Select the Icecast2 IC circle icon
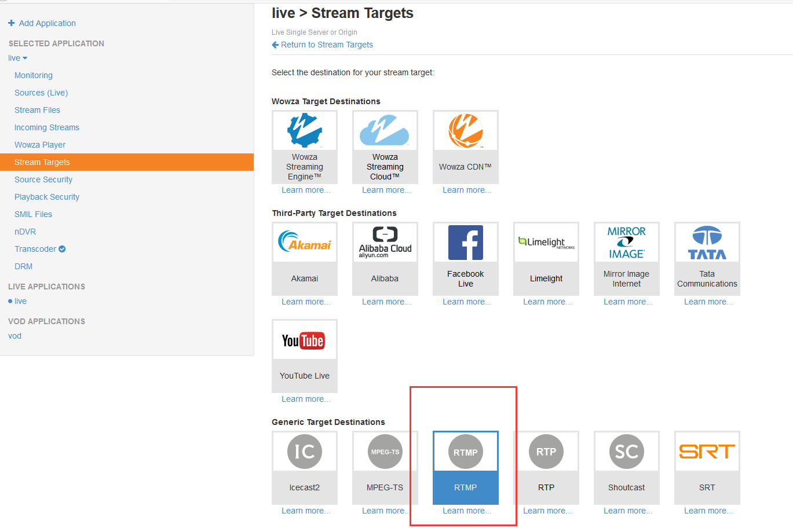793x532 pixels. [305, 452]
